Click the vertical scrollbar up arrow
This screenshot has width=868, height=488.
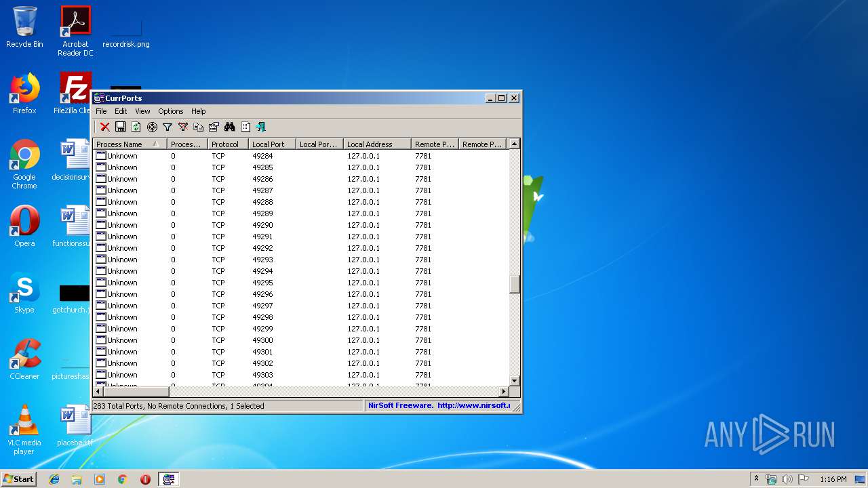click(x=515, y=144)
